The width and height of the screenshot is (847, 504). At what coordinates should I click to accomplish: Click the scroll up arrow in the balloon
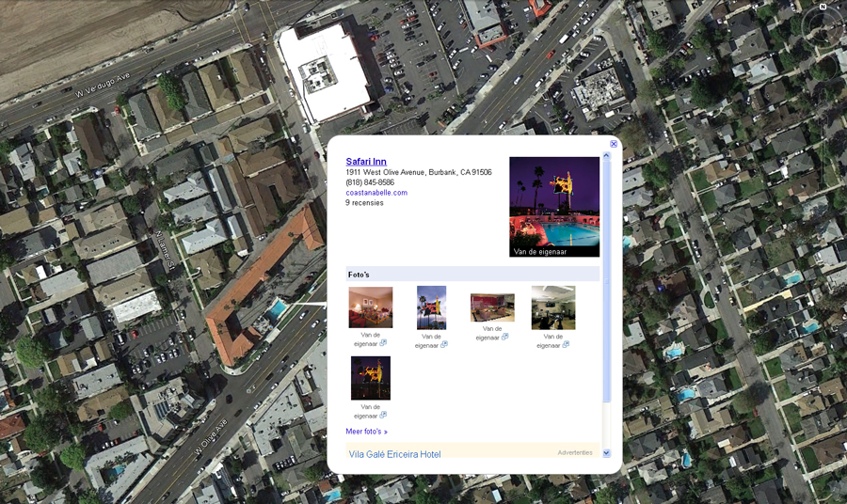click(x=607, y=156)
